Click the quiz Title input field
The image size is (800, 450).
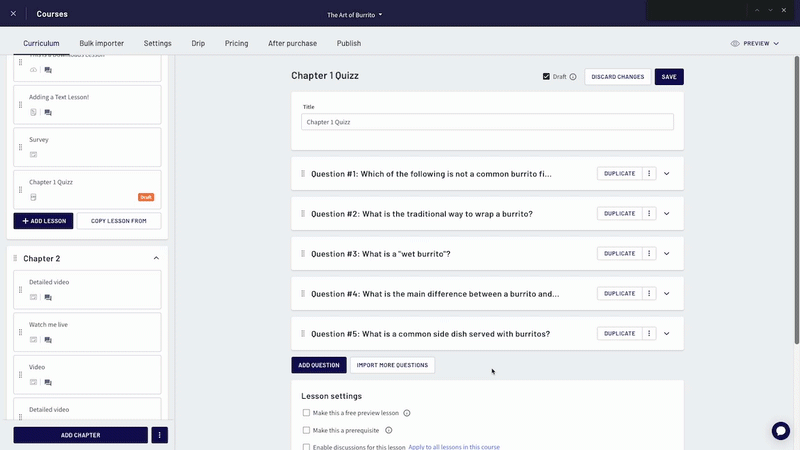(487, 122)
